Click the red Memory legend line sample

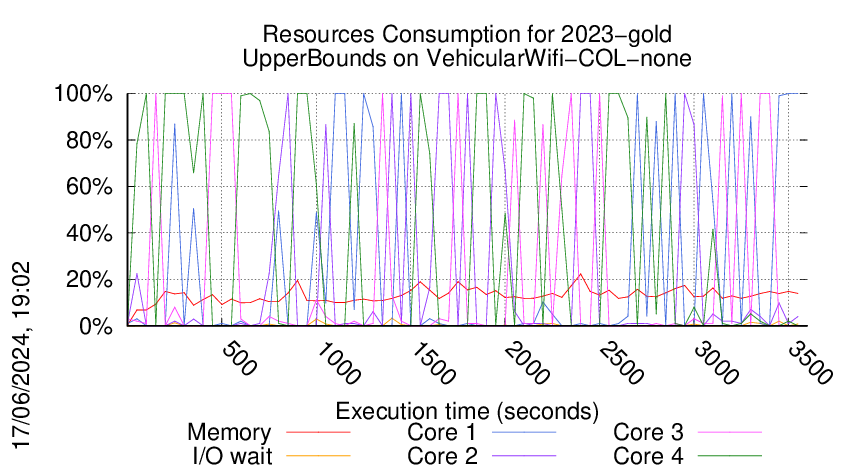318,432
